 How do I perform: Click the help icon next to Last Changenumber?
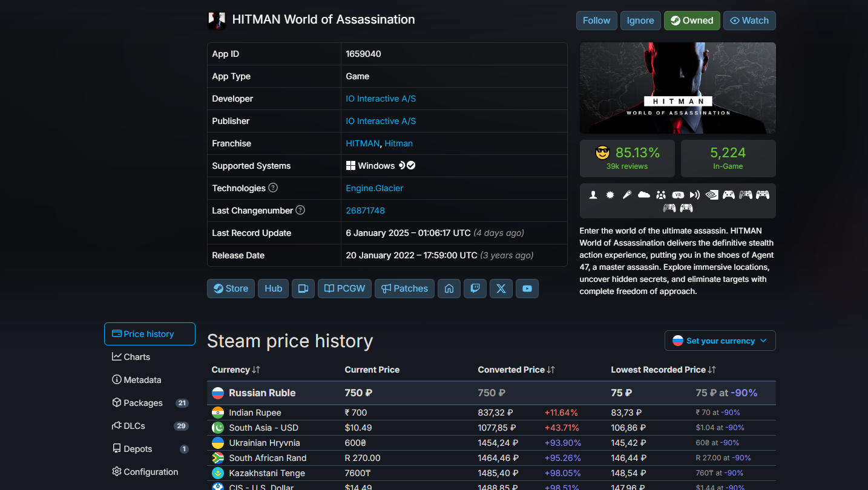[x=300, y=210]
